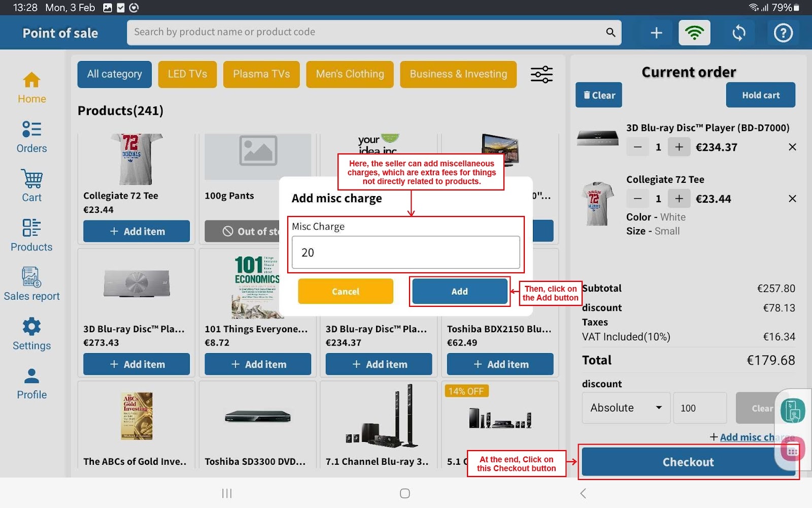The height and width of the screenshot is (508, 812).
Task: Toggle the Wi-Fi online status button
Action: [694, 33]
